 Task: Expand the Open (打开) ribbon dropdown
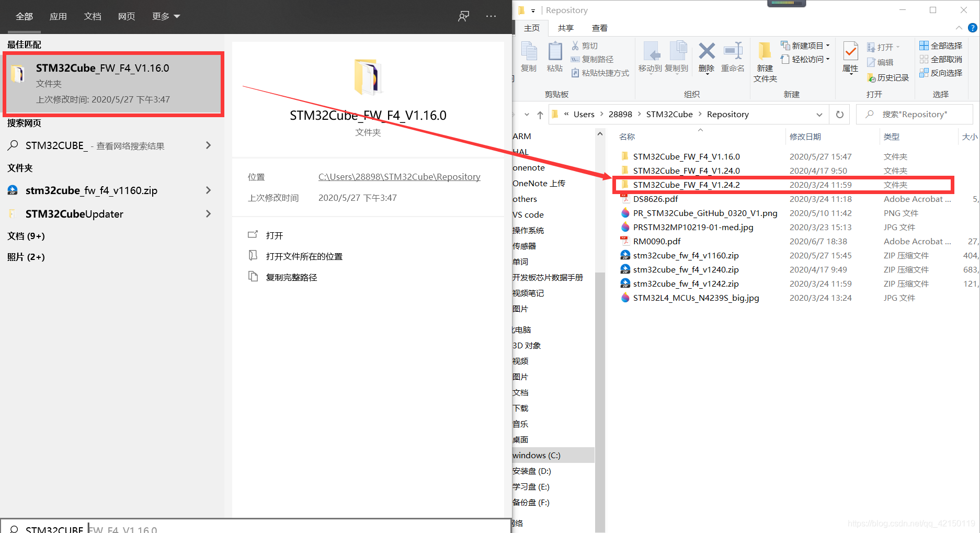pyautogui.click(x=898, y=47)
